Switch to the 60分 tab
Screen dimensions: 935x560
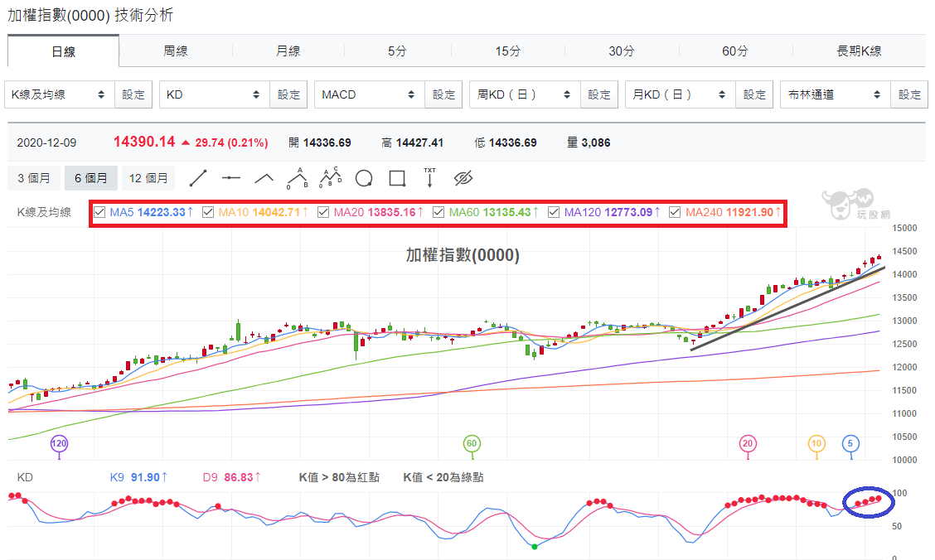click(x=735, y=51)
